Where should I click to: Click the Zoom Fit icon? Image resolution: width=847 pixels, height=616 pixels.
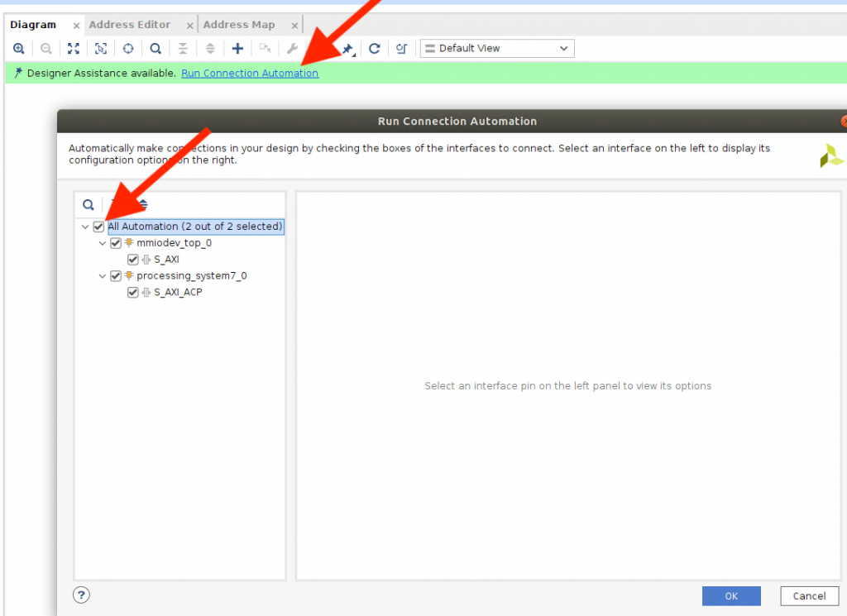click(x=74, y=49)
